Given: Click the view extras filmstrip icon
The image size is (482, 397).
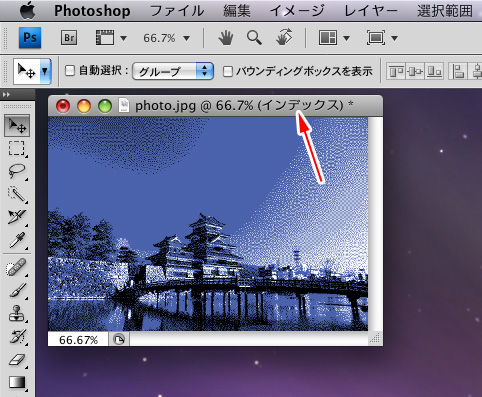Looking at the screenshot, I should pyautogui.click(x=105, y=38).
